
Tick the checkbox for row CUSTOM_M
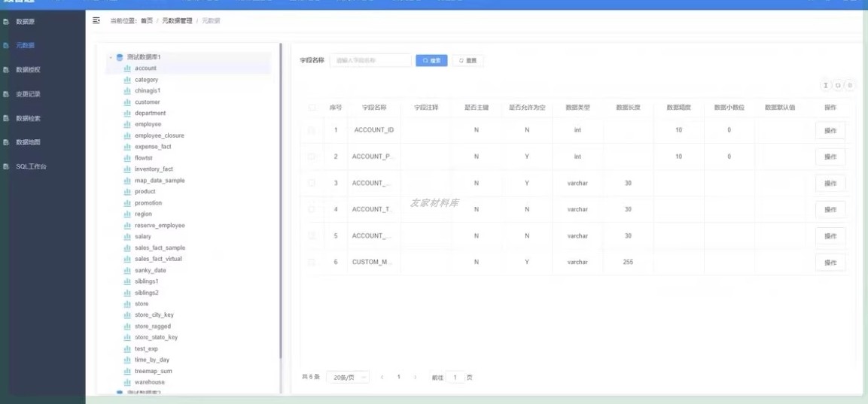tap(312, 262)
